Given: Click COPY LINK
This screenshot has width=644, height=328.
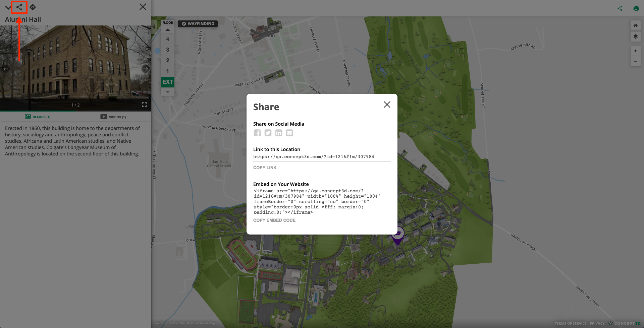Looking at the screenshot, I should (265, 168).
